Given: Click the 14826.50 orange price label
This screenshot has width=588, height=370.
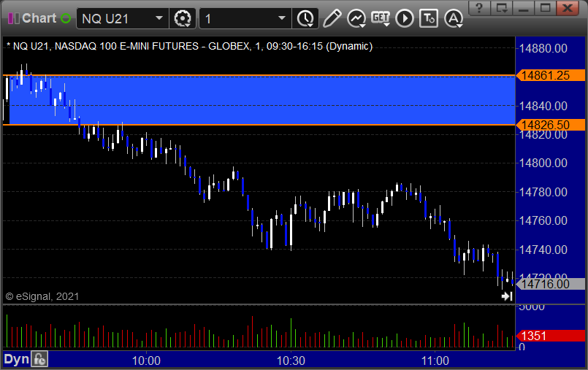Looking at the screenshot, I should coord(551,125).
